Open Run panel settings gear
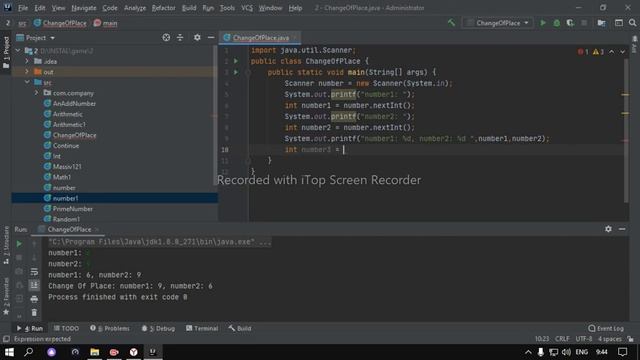The image size is (640, 360). (x=608, y=229)
